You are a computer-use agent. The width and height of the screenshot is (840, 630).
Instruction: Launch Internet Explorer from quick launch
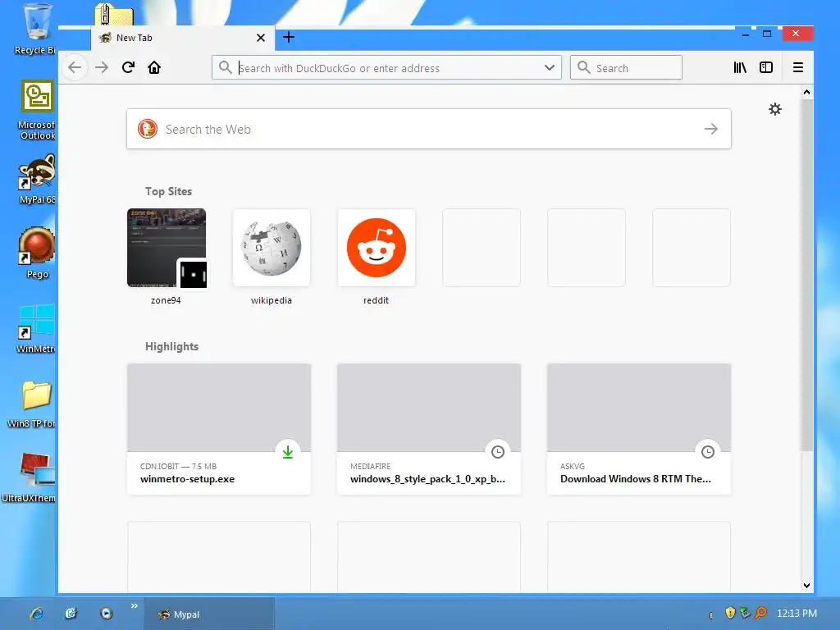(x=37, y=614)
